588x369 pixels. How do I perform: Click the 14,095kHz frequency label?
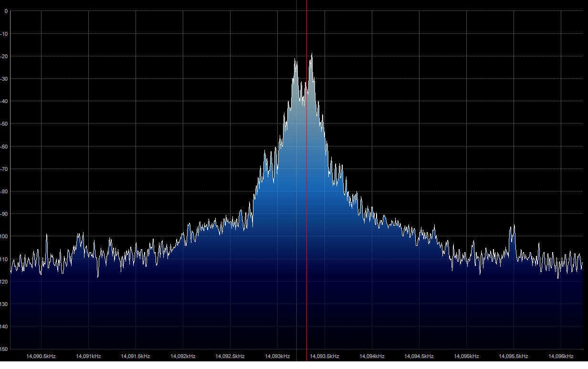(466, 356)
